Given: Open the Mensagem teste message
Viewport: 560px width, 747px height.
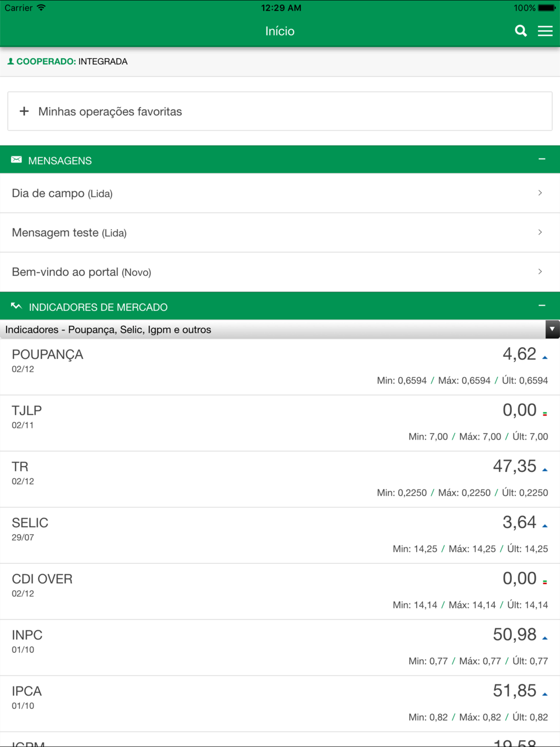Looking at the screenshot, I should [280, 232].
